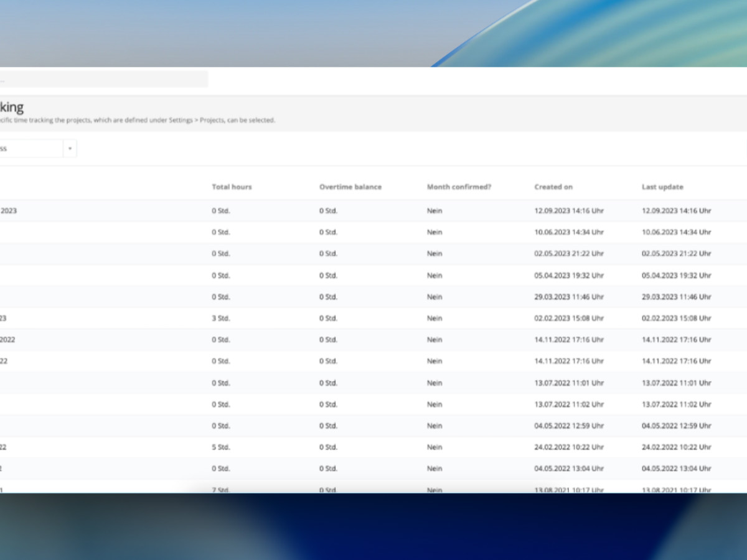The height and width of the screenshot is (560, 747).
Task: Click the "Last update" column header
Action: (662, 187)
